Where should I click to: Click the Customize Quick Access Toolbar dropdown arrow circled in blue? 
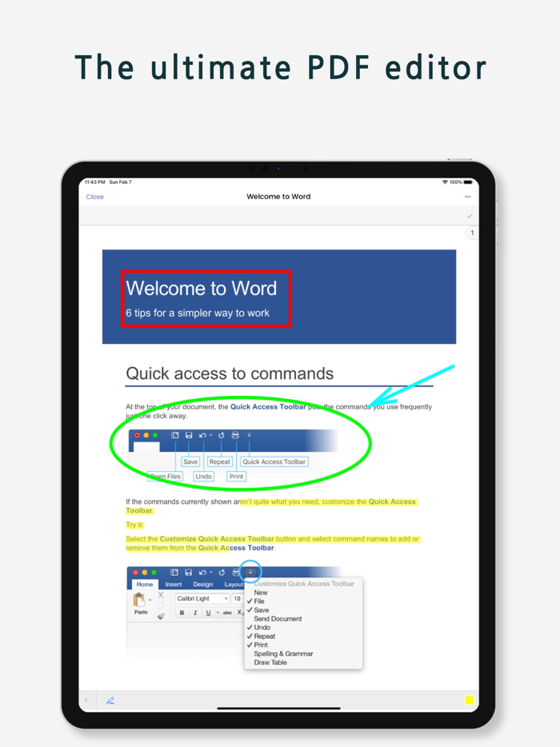pos(250,572)
